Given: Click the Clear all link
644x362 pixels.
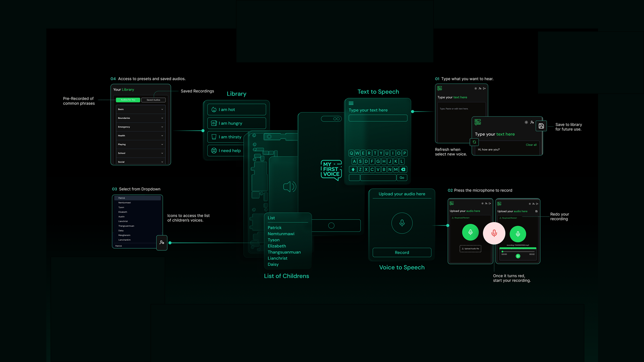Looking at the screenshot, I should (531, 145).
